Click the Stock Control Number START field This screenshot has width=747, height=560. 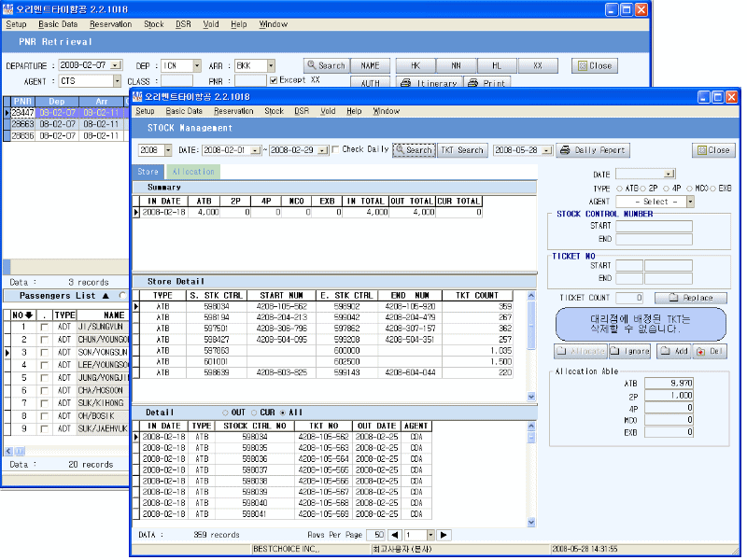pyautogui.click(x=654, y=226)
